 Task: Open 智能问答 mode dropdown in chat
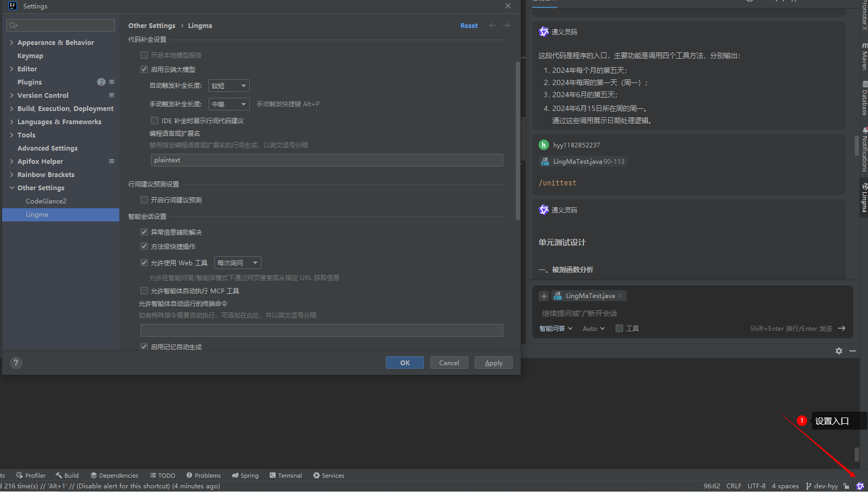(x=555, y=328)
